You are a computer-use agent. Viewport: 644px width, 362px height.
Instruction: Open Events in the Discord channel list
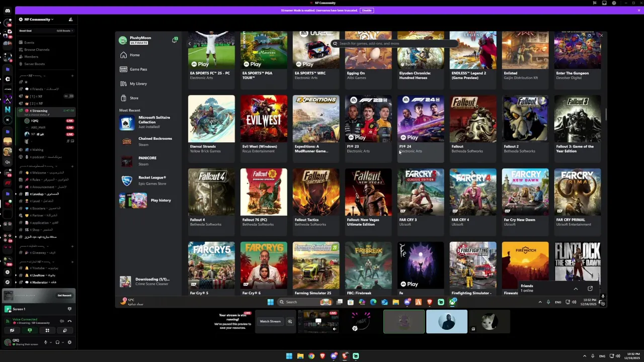[x=29, y=43]
